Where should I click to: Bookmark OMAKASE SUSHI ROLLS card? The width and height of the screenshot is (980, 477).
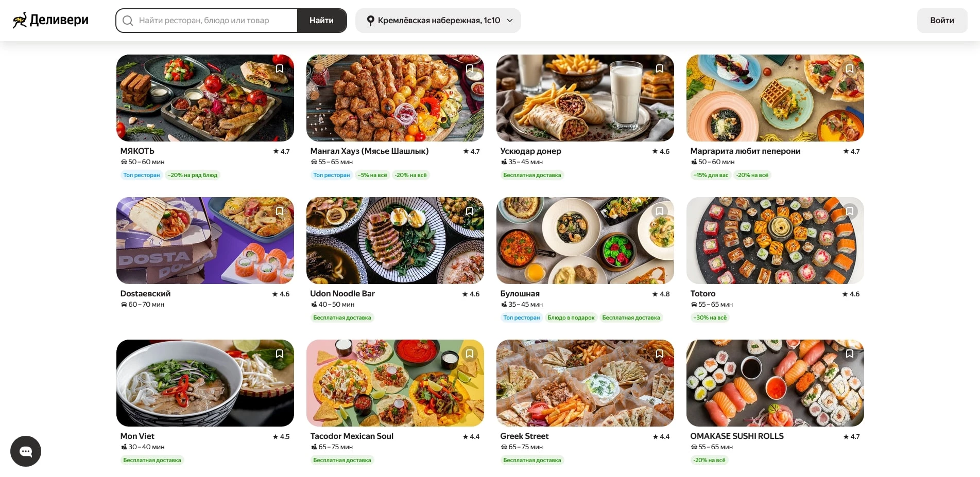point(850,354)
